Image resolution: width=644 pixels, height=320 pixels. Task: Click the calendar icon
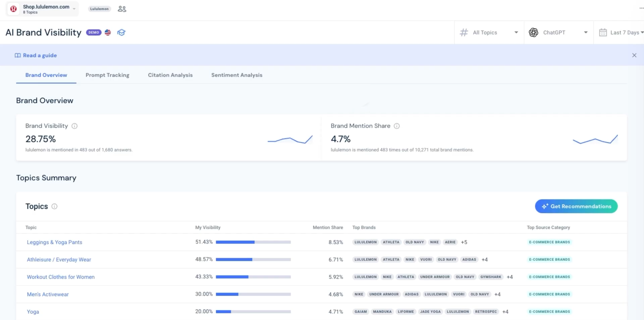[603, 33]
